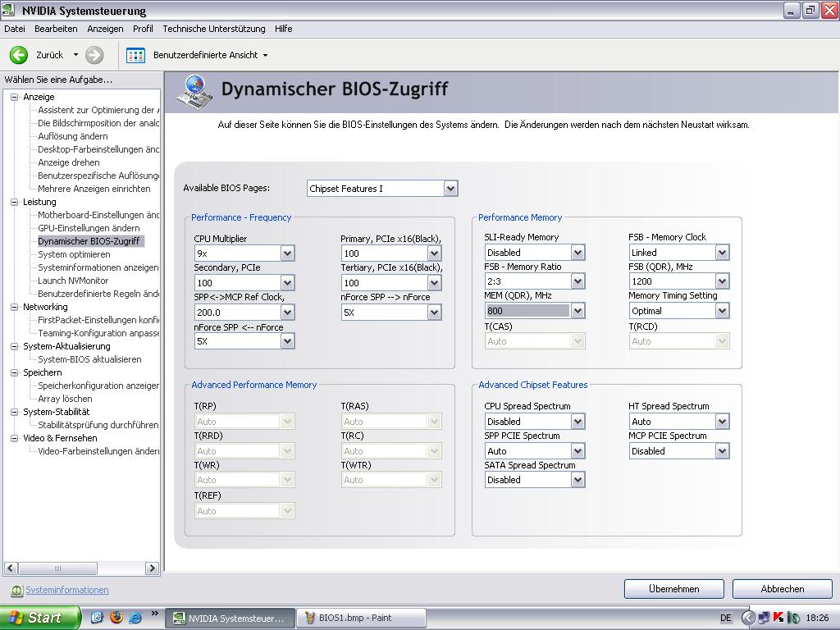The height and width of the screenshot is (630, 840).
Task: Select Launch NVMonitor tree item
Action: (73, 281)
